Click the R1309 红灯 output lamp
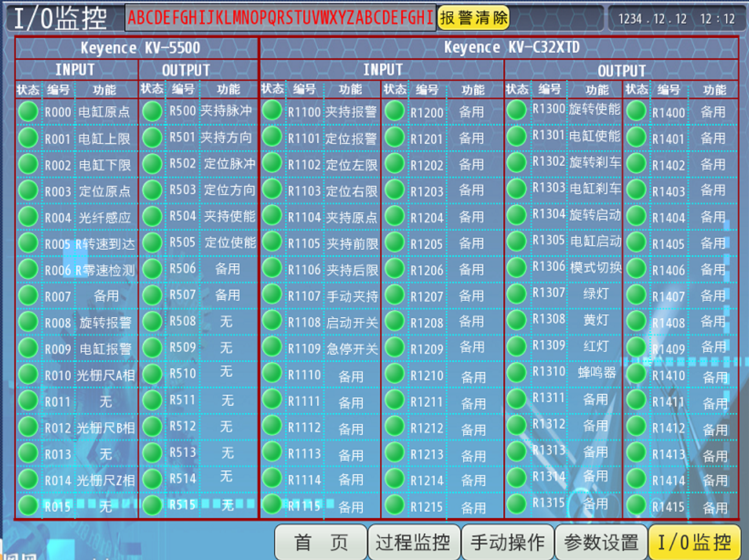The height and width of the screenshot is (560, 749). tap(517, 346)
